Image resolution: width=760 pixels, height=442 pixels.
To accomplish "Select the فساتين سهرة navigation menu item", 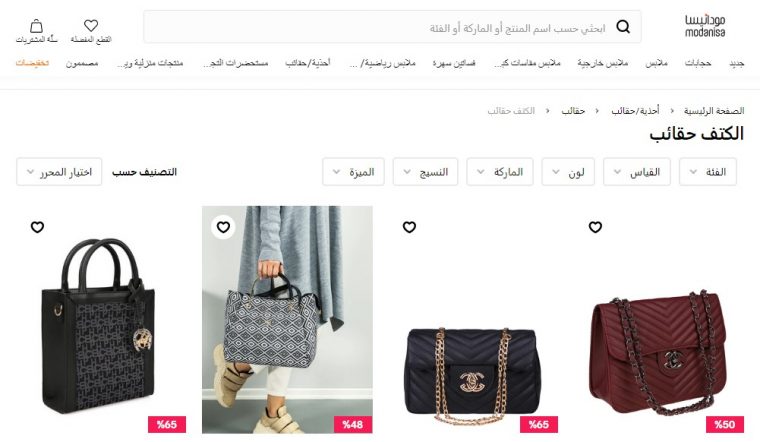I will pos(454,63).
